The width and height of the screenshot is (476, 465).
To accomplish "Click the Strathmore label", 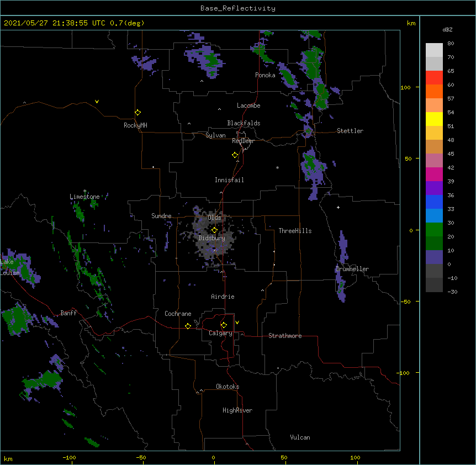I will [285, 336].
